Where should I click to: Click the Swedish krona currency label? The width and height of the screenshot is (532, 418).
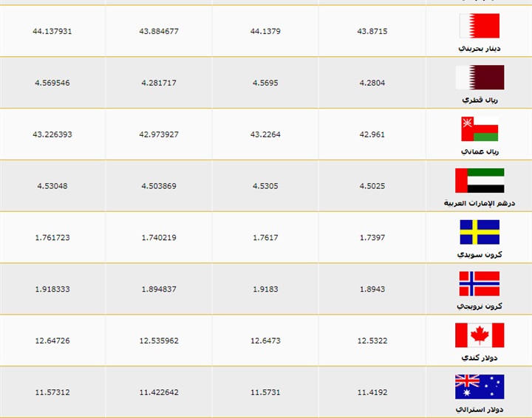pos(480,254)
